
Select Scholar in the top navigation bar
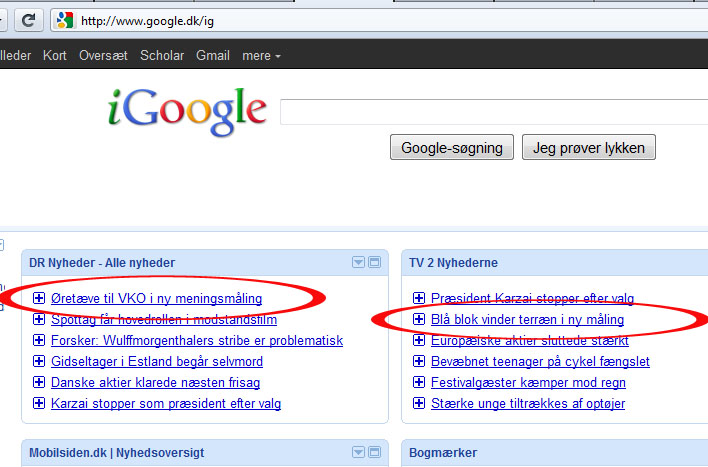click(162, 56)
